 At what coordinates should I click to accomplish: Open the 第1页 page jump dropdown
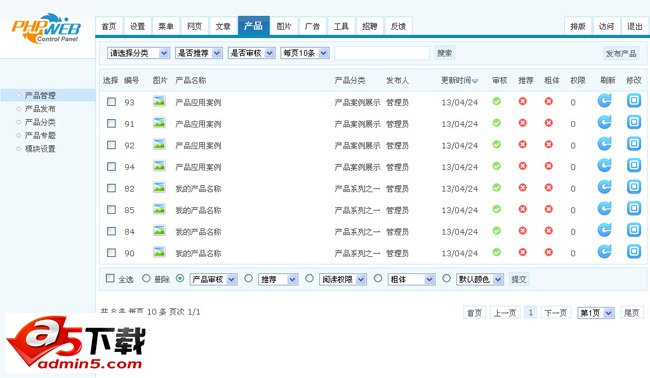pyautogui.click(x=596, y=313)
